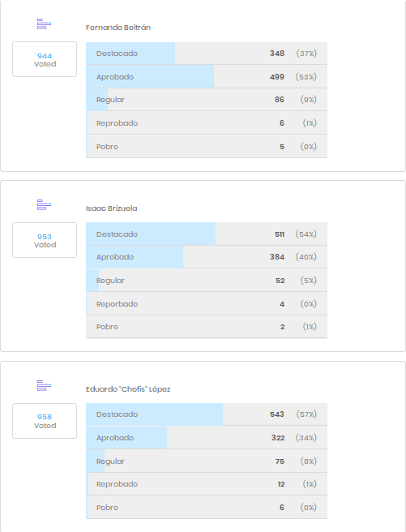
Task: Choose Regular row showing 52 votes
Action: 207,281
